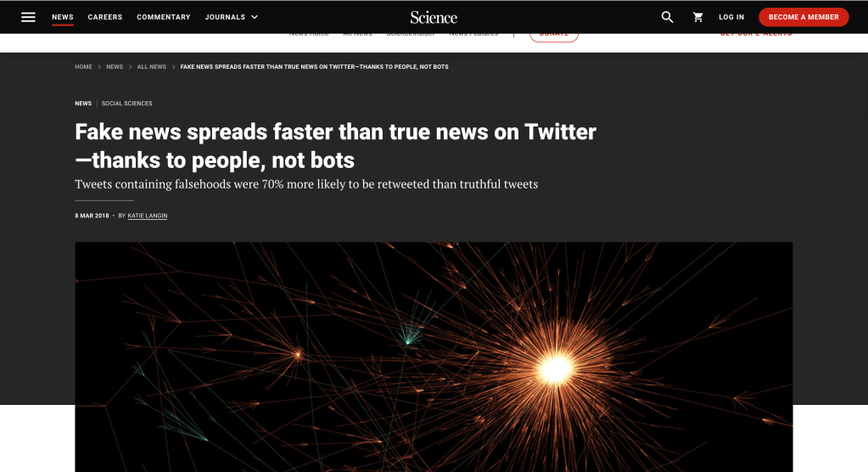Click the partially hidden Donate button
Viewport: 868px width, 472px height.
coord(554,37)
